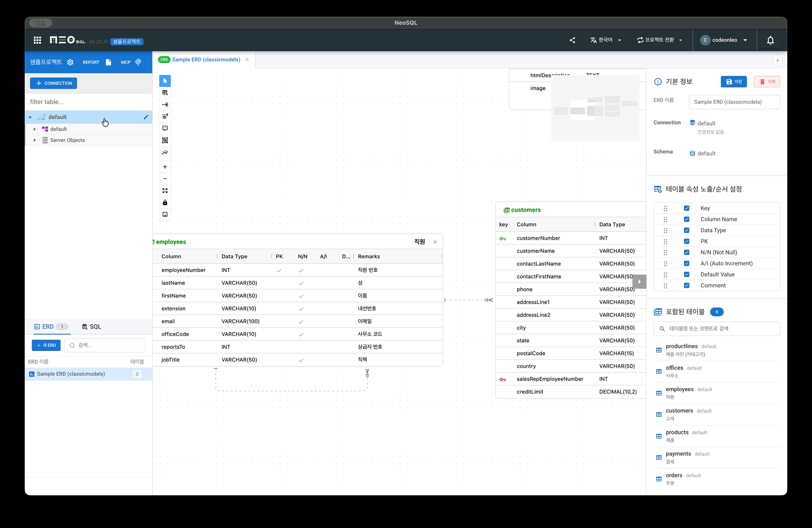This screenshot has width=812, height=528.
Task: Click the zoom in plus icon
Action: tap(165, 167)
